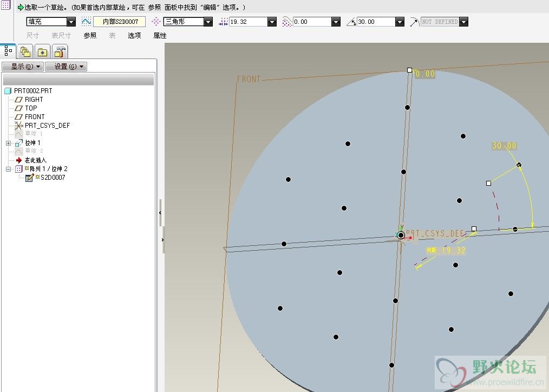Collapse the 阵列 1 / 拉伸 2 tree node
Screen dimensions: 549x392
pos(9,169)
